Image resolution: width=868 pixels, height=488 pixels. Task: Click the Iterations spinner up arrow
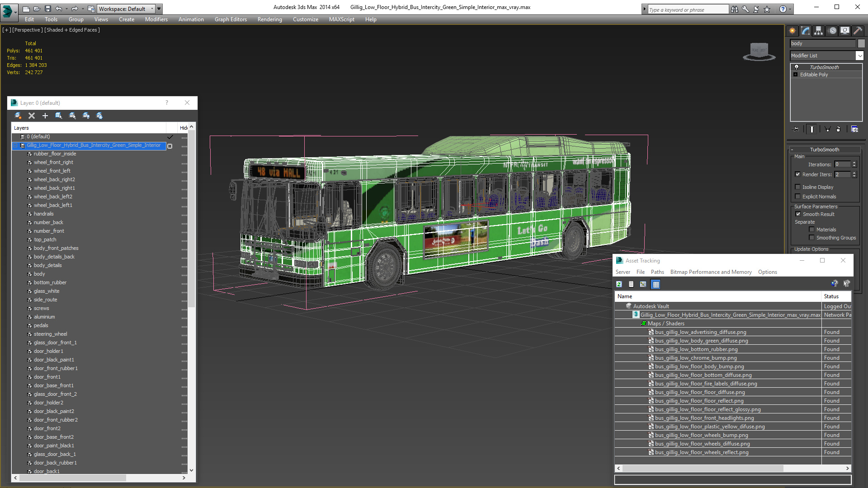[x=854, y=163]
